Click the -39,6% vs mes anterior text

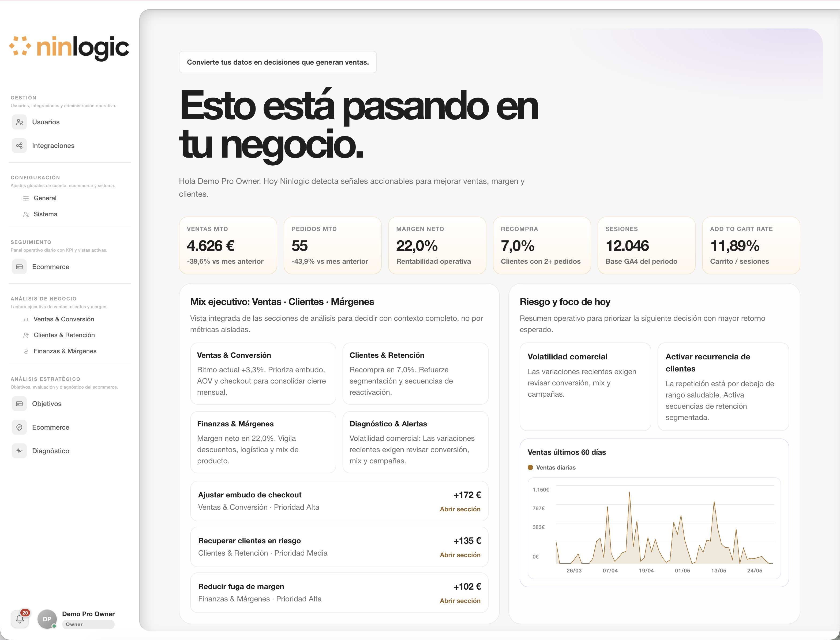[225, 261]
